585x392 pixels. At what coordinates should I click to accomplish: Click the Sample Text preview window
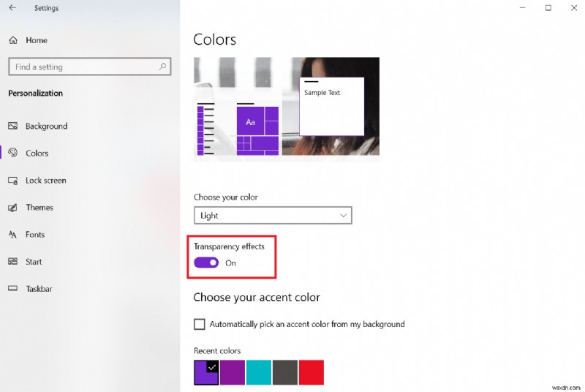(332, 107)
